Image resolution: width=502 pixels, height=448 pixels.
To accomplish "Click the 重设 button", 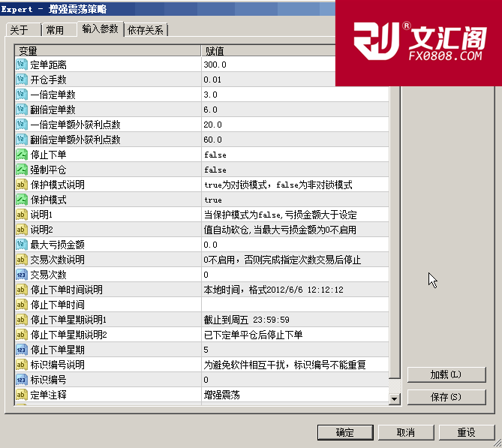I will [x=466, y=432].
